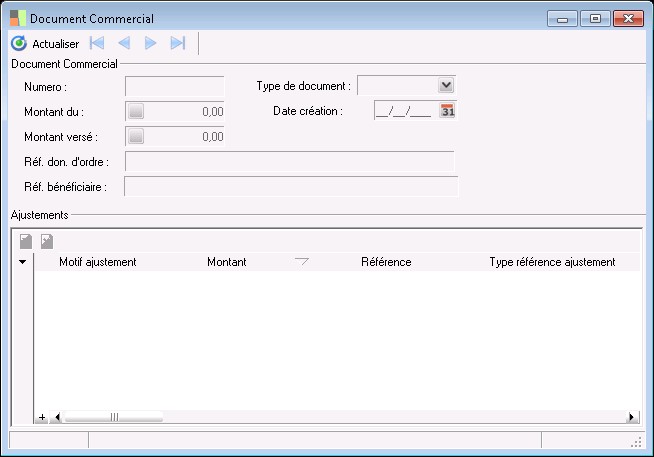Viewport: 654px width, 457px height.
Task: Go to the next record arrow
Action: (x=150, y=43)
